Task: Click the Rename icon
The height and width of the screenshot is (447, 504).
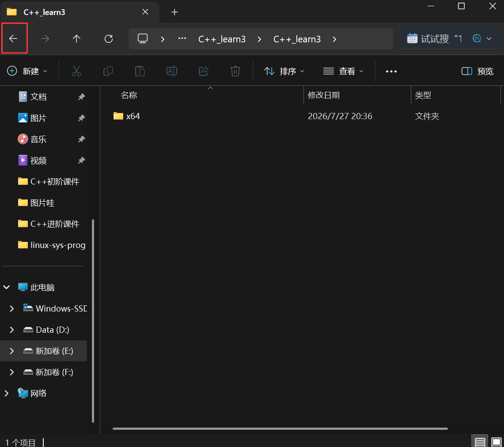Action: (x=172, y=71)
